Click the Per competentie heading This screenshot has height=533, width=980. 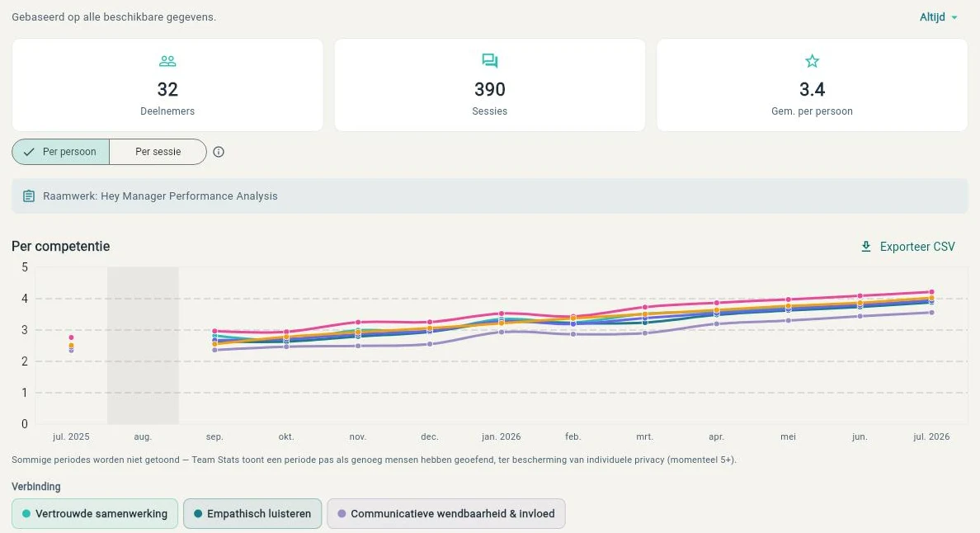coord(60,246)
